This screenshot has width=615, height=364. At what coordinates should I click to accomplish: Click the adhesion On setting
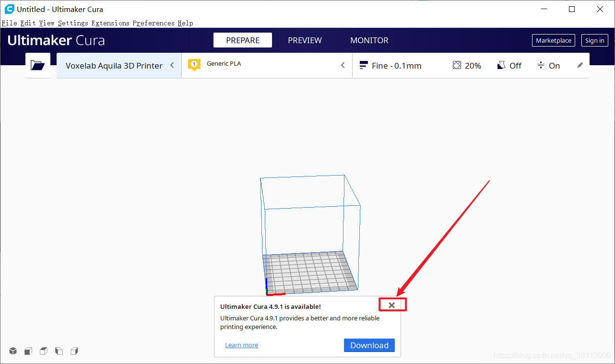pyautogui.click(x=548, y=66)
